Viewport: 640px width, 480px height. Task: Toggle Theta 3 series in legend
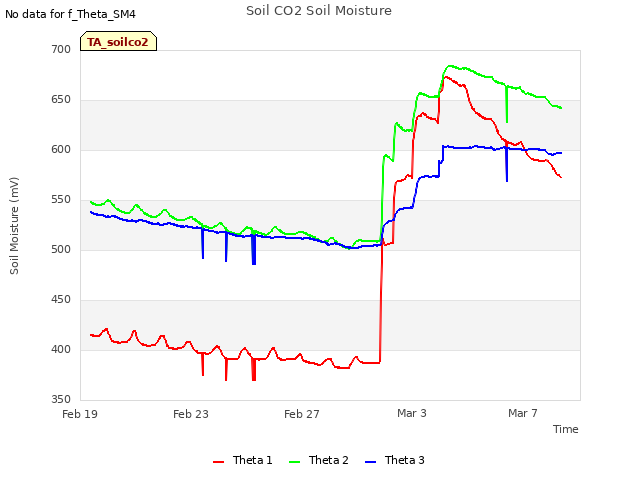coord(395,460)
